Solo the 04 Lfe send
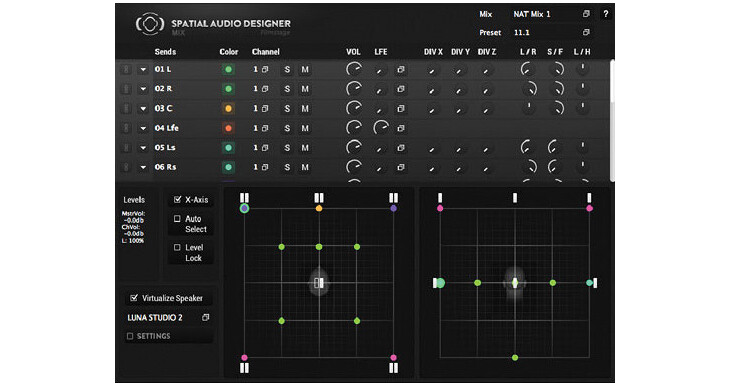Screen dimensions: 731x384 287,128
